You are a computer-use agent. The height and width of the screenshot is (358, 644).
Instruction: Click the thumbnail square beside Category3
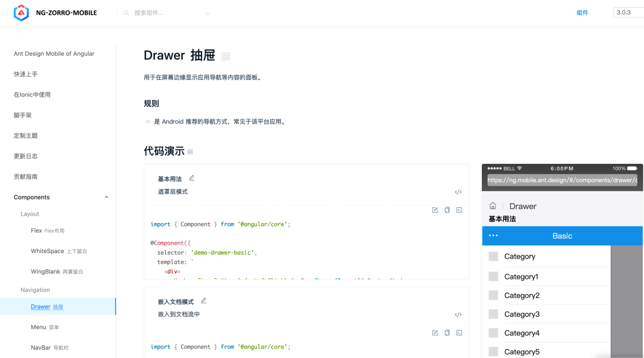click(x=493, y=314)
